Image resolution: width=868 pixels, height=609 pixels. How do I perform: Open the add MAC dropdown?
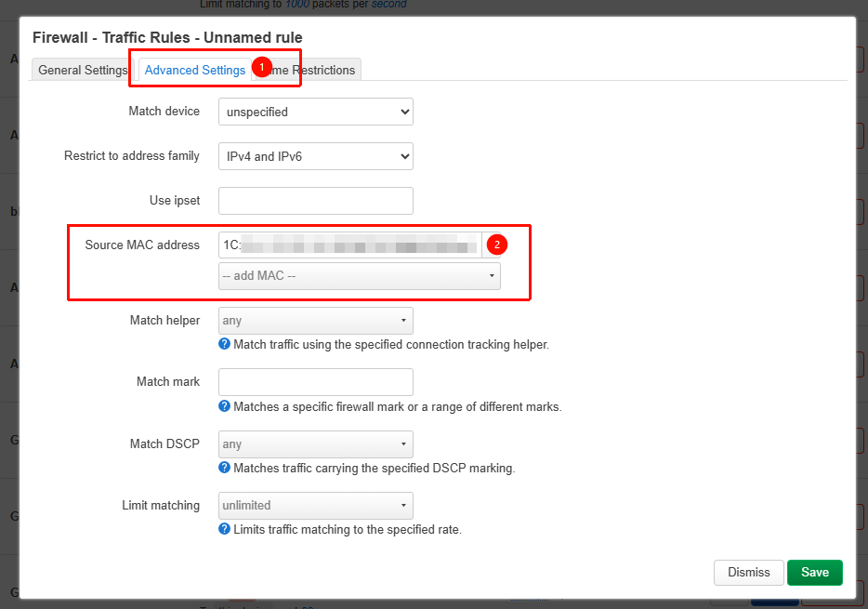coord(359,276)
